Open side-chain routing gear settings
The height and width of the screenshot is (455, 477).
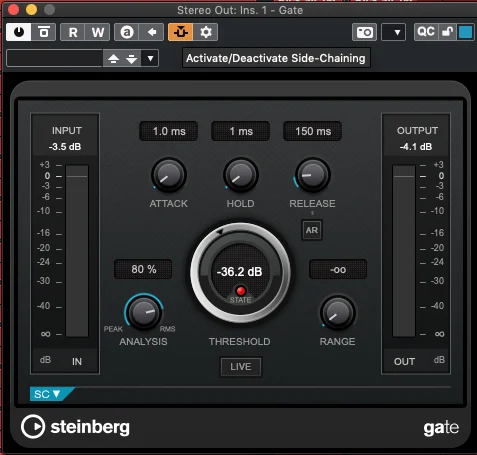(x=206, y=32)
